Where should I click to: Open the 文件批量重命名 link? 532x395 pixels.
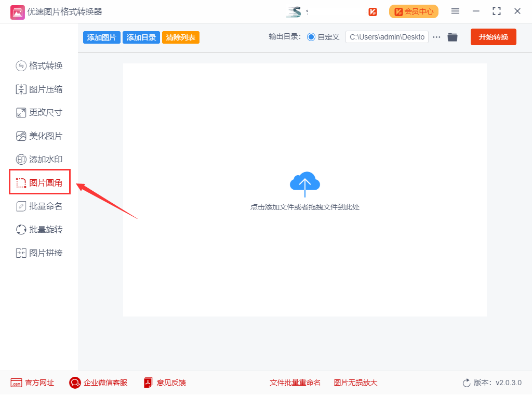pyautogui.click(x=295, y=383)
